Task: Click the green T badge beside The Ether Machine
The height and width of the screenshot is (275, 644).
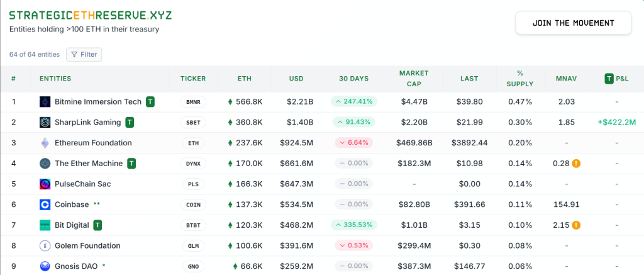Action: [131, 164]
